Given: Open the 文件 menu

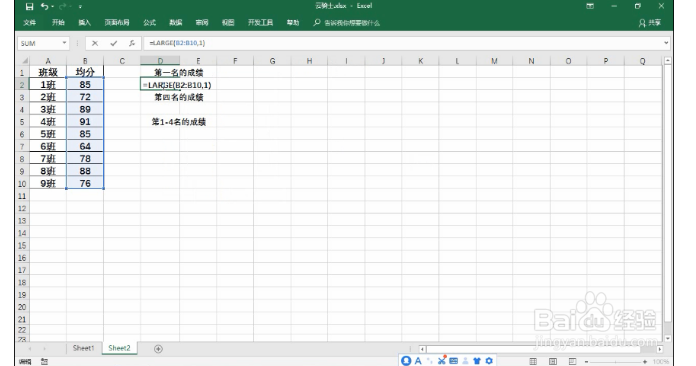Looking at the screenshot, I should (30, 23).
